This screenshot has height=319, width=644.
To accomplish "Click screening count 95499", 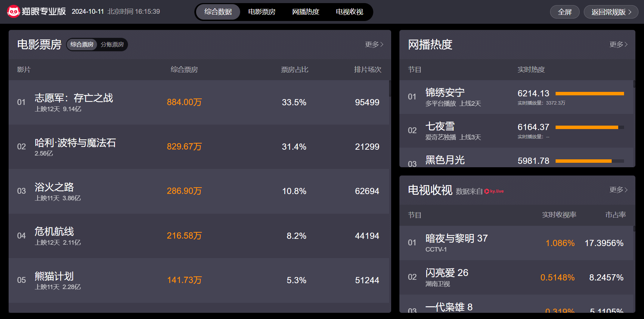I will pyautogui.click(x=367, y=102).
